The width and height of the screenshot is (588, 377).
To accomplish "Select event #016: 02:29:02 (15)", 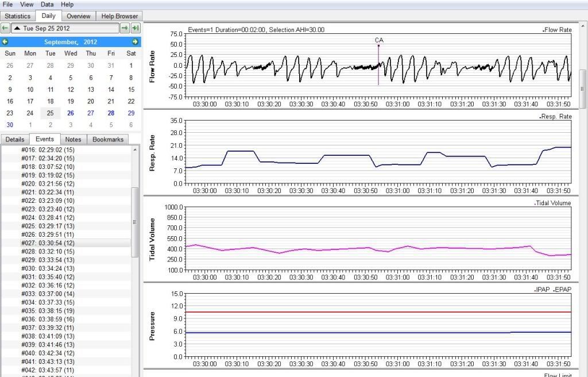I will click(48, 150).
